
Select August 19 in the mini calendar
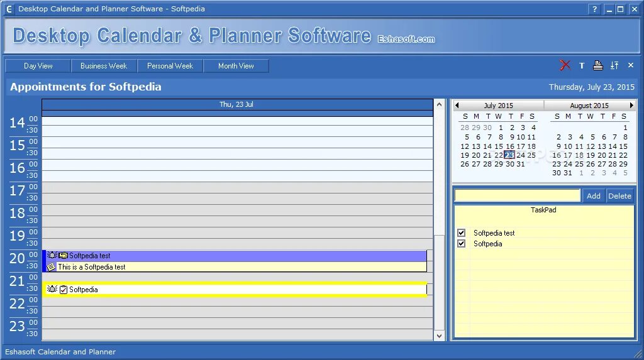pyautogui.click(x=591, y=155)
